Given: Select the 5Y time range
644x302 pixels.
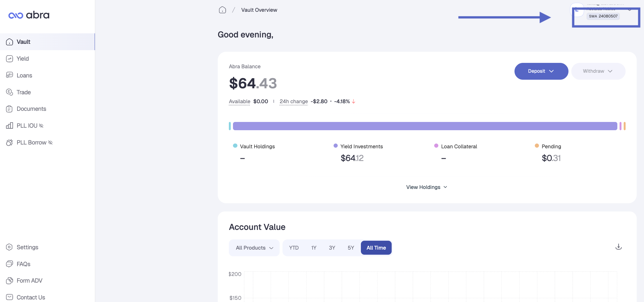Looking at the screenshot, I should (x=351, y=248).
